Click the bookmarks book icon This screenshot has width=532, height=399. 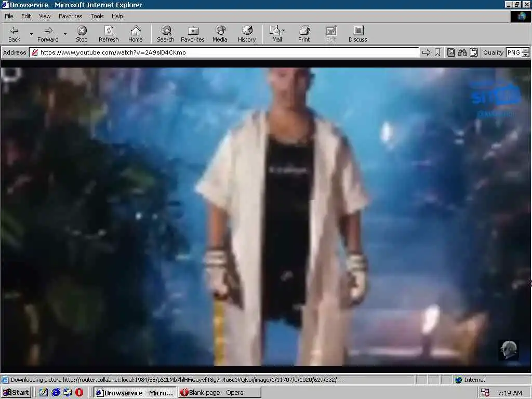coord(451,52)
